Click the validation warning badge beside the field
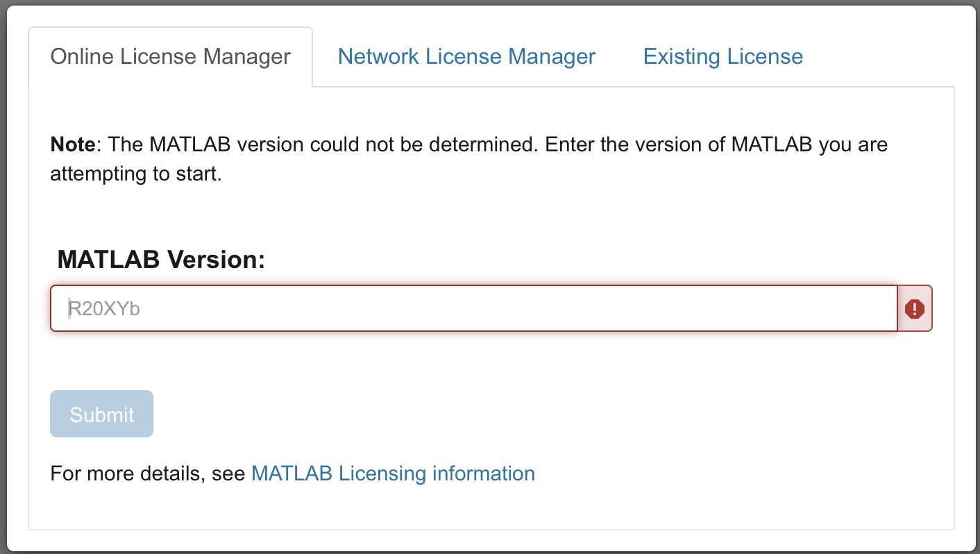Image resolution: width=980 pixels, height=554 pixels. [x=915, y=308]
